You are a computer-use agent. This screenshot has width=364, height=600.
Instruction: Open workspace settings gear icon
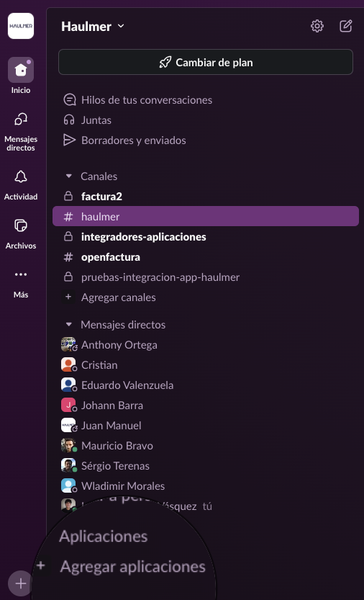(317, 26)
